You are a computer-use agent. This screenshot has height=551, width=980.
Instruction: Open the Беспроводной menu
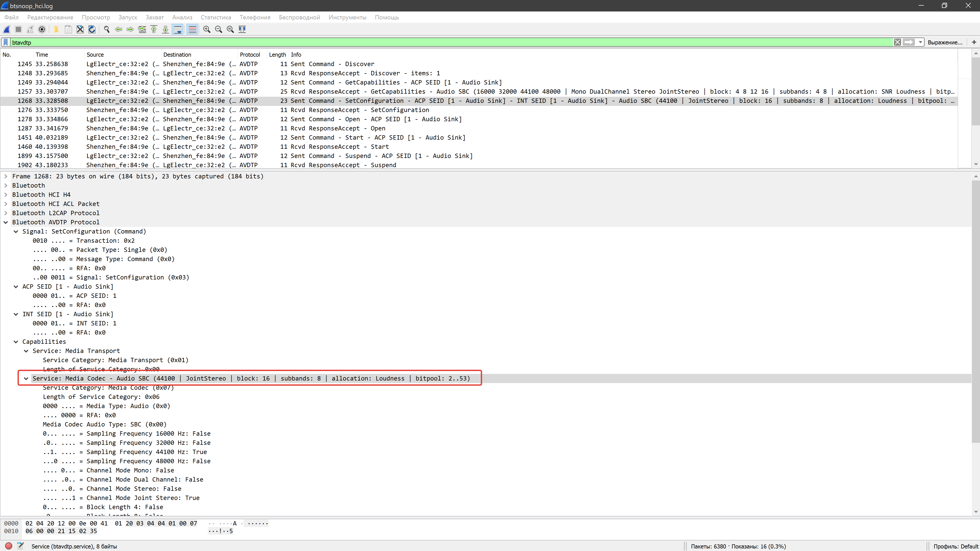tap(299, 18)
